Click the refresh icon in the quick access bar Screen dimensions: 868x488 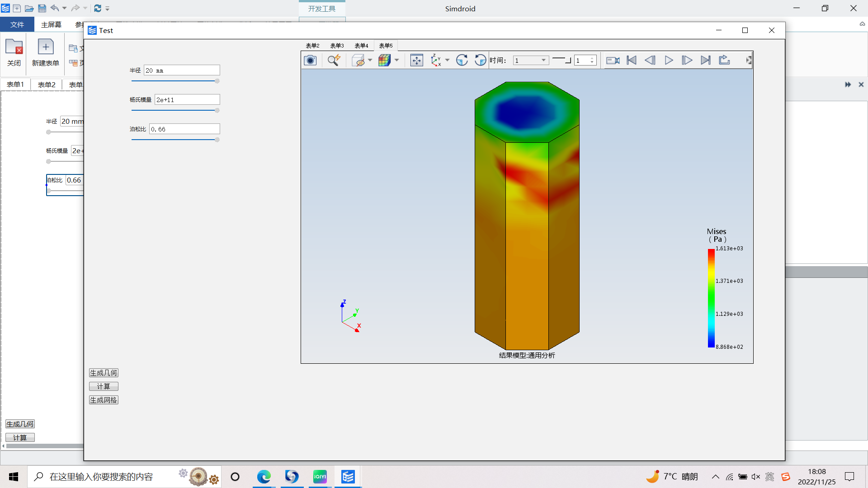pos(98,8)
